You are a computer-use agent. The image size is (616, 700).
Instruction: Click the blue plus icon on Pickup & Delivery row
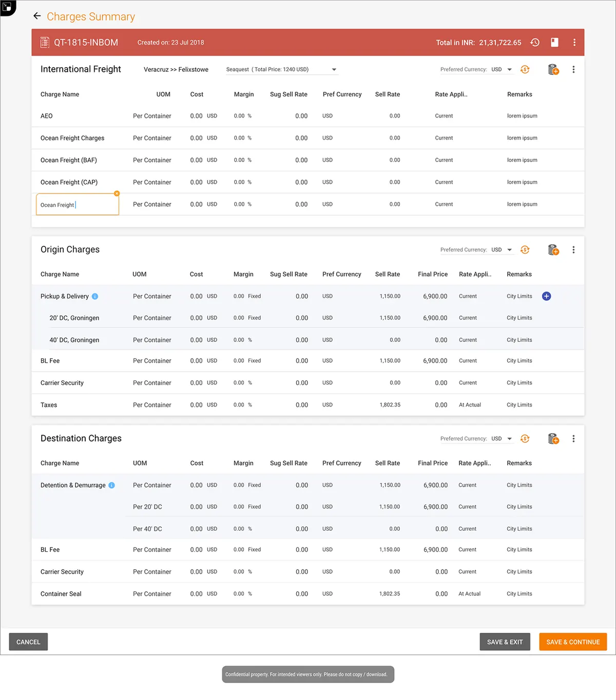(547, 296)
